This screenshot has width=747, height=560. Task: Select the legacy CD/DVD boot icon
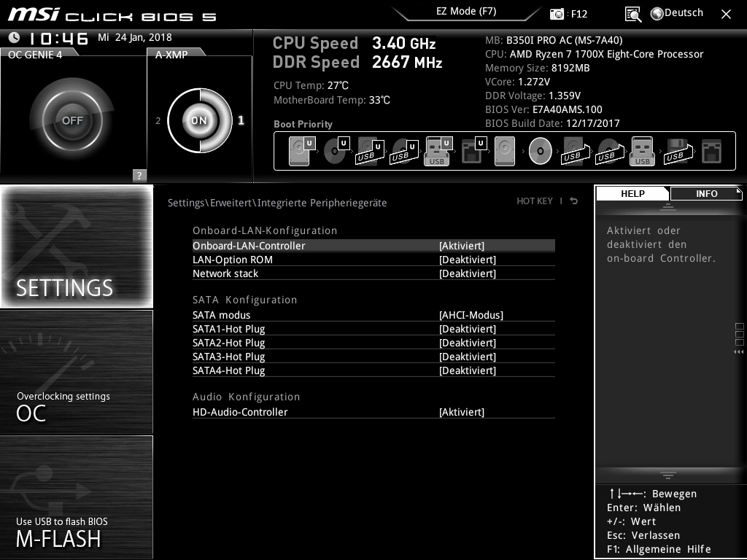541,151
